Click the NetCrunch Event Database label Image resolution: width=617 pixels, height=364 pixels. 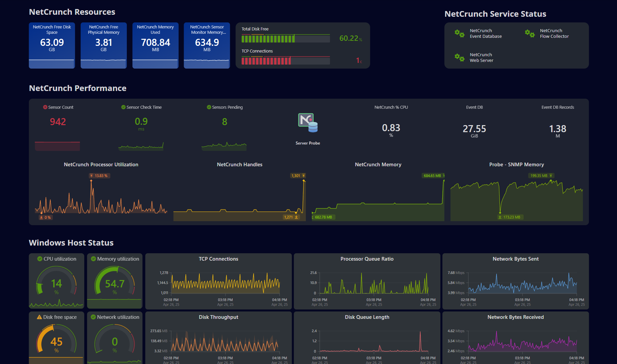pyautogui.click(x=486, y=33)
